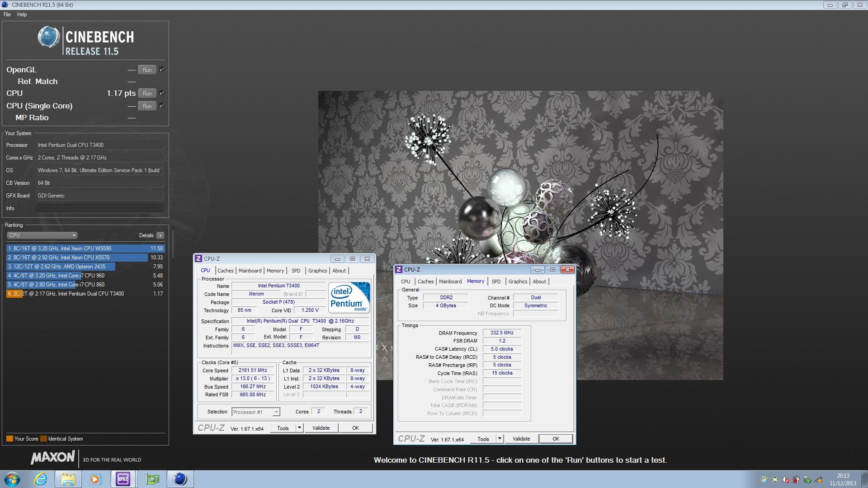The height and width of the screenshot is (488, 868).
Task: Switch to Cinebench via taskbar sphere icon
Action: point(180,479)
